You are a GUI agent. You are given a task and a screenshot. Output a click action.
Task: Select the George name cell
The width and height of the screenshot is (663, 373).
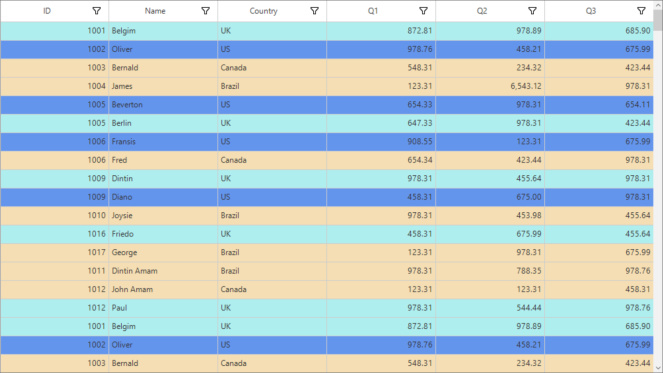pyautogui.click(x=163, y=252)
